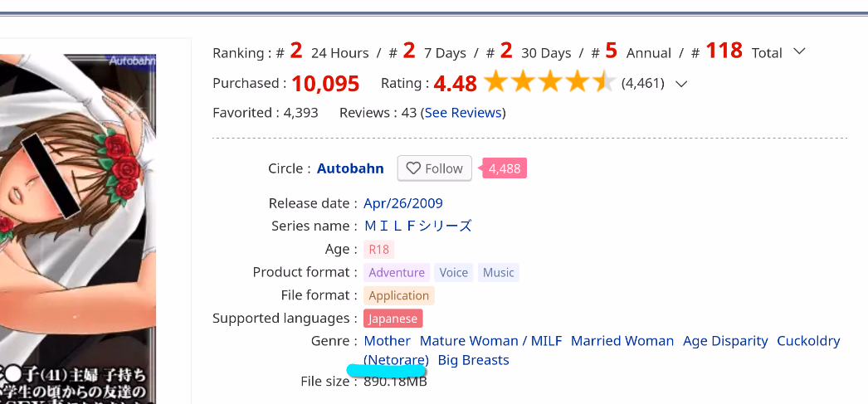Click the gold star rating icons

click(549, 83)
